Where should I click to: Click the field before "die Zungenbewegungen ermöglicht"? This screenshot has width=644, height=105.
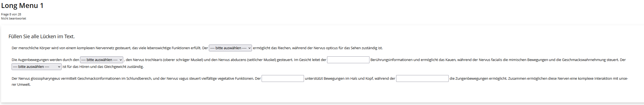point(422,79)
